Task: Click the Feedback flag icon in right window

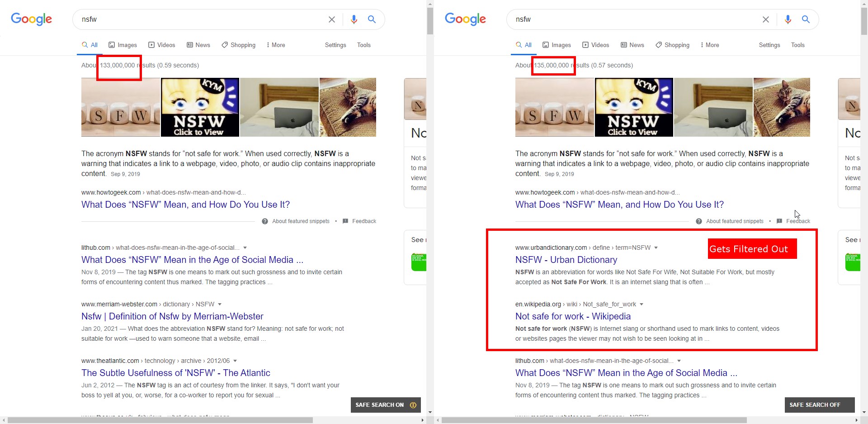Action: click(x=779, y=221)
